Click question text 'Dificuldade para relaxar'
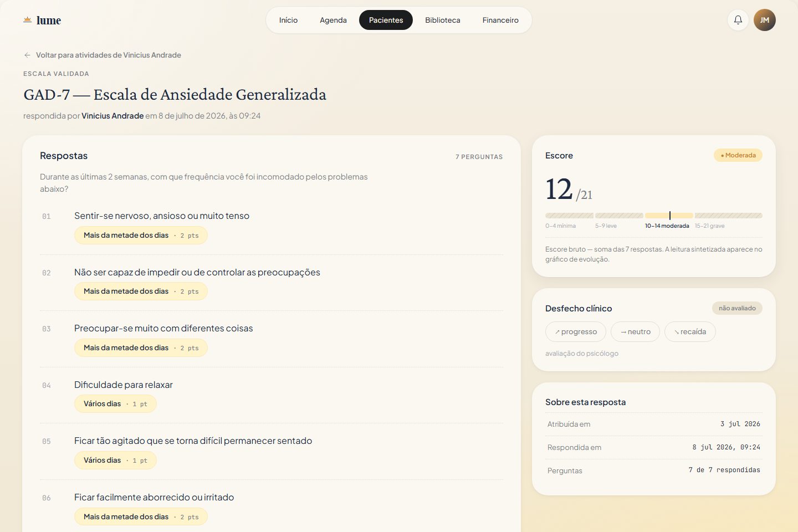Viewport: 798px width, 532px height. pyautogui.click(x=124, y=385)
